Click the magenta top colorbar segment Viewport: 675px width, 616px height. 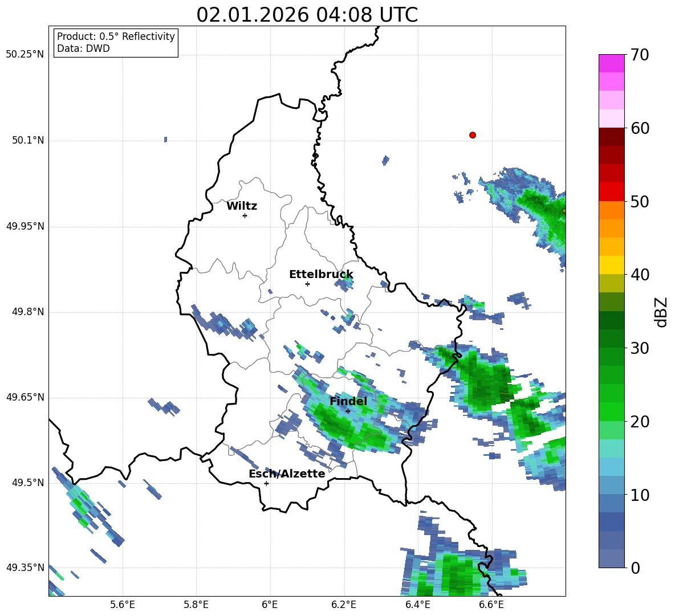click(611, 64)
